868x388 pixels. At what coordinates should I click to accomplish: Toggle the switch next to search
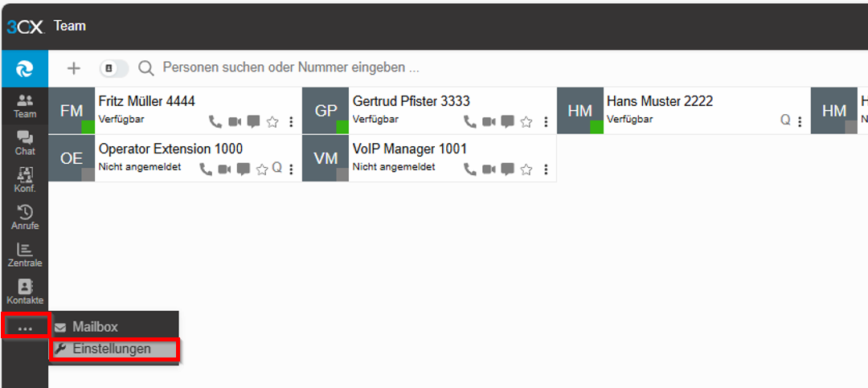coord(113,68)
